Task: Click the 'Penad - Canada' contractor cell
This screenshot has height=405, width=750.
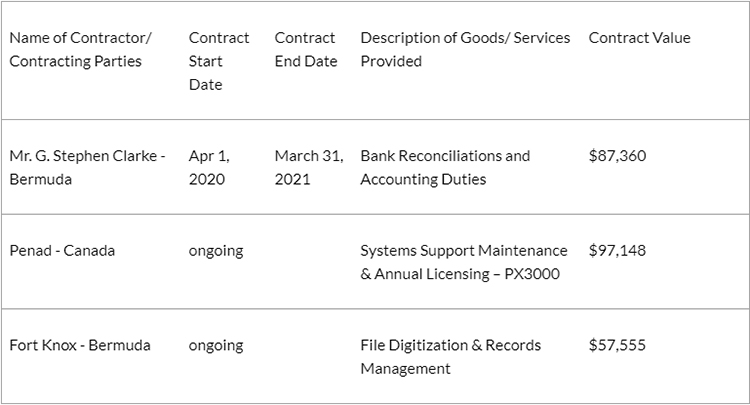Action: (x=62, y=250)
